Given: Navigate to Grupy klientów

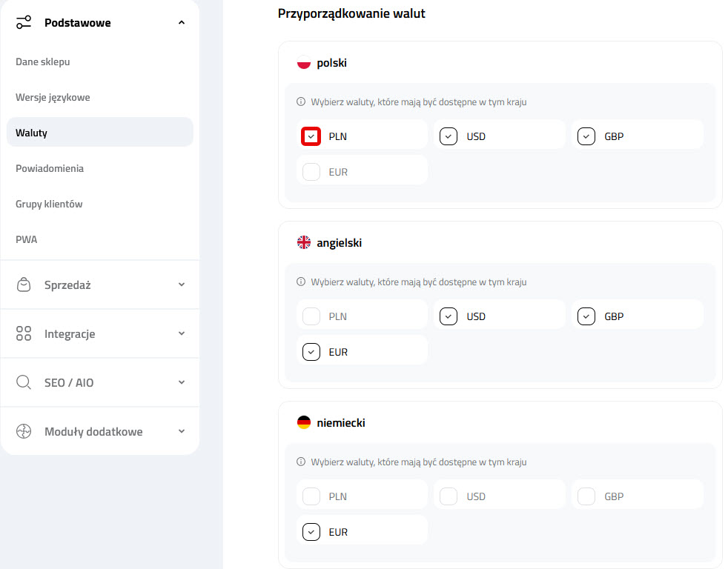Looking at the screenshot, I should point(49,204).
